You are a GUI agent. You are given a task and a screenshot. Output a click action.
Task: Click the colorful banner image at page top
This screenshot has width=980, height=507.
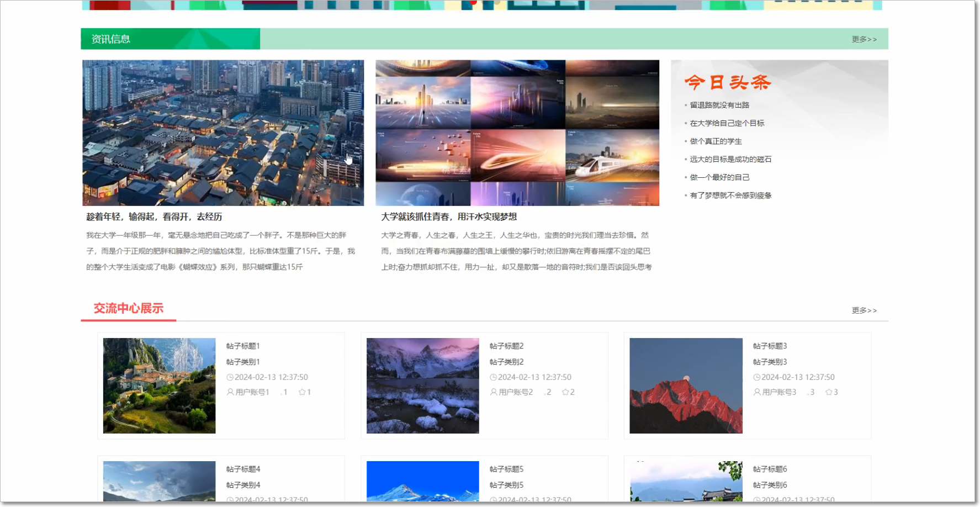coord(482,5)
